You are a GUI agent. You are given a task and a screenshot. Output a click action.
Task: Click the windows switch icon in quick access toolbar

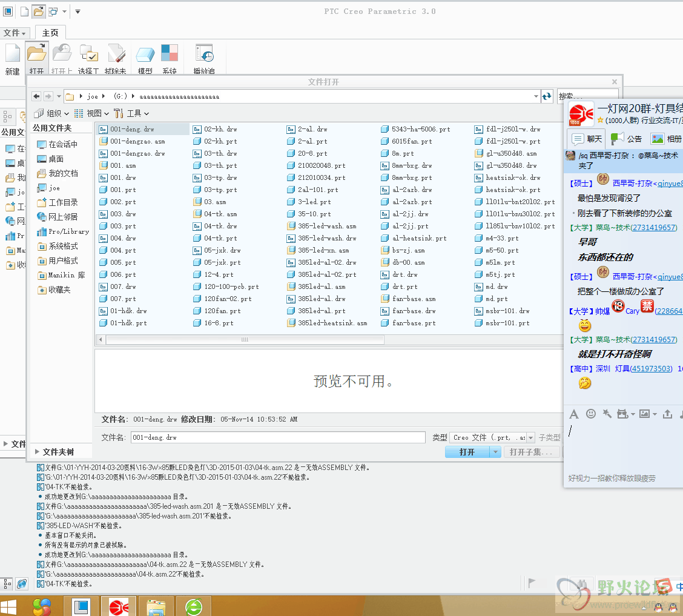[53, 12]
